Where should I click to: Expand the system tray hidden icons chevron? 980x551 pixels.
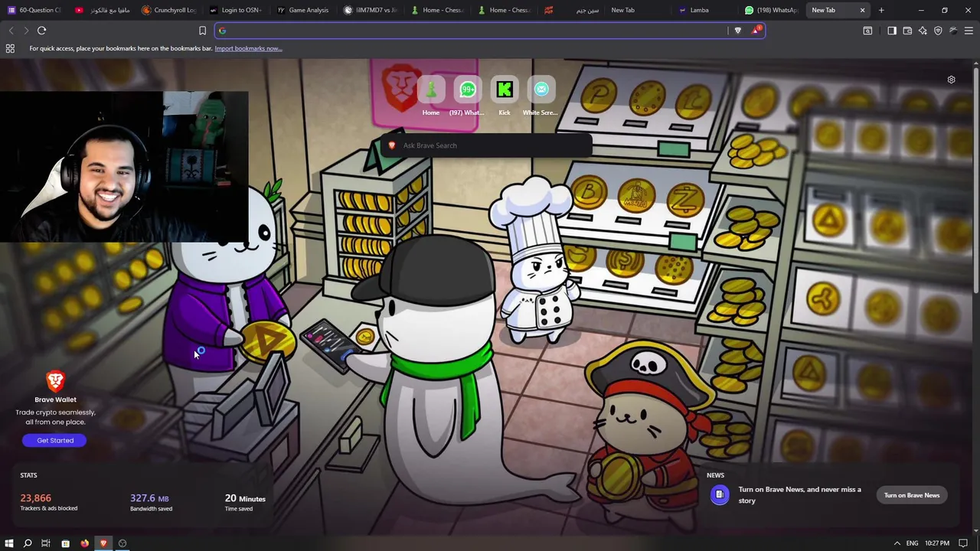[897, 543]
